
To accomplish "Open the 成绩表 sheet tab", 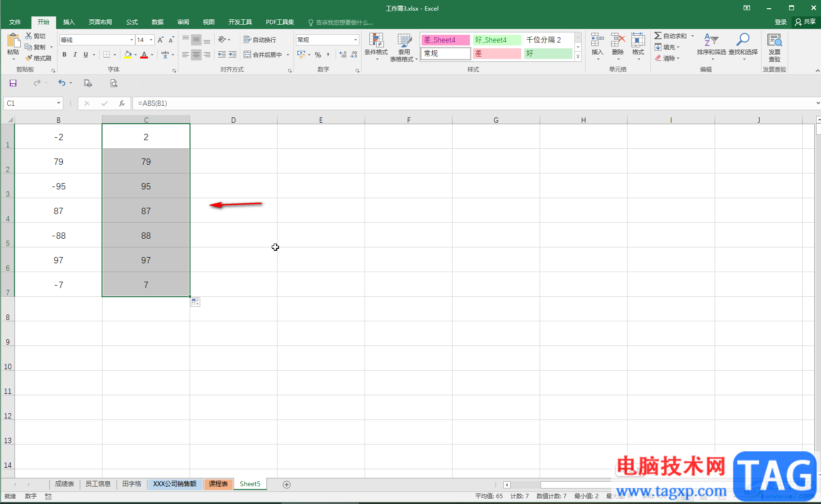I will tap(64, 484).
